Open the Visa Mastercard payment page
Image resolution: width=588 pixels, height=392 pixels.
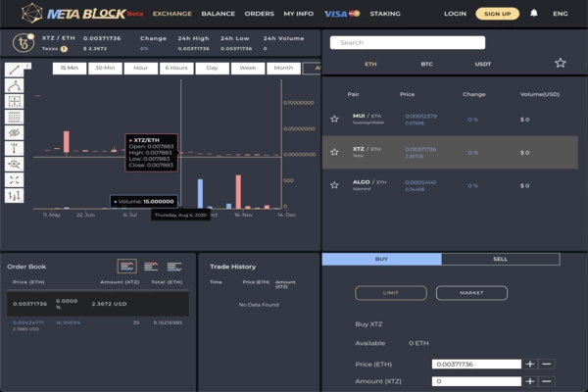[x=342, y=14]
